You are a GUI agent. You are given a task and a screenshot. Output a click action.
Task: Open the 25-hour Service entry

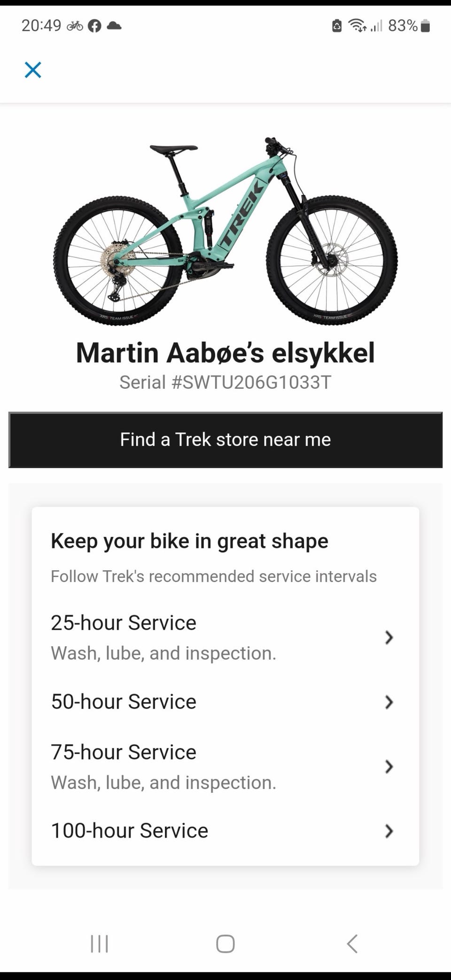click(x=225, y=638)
